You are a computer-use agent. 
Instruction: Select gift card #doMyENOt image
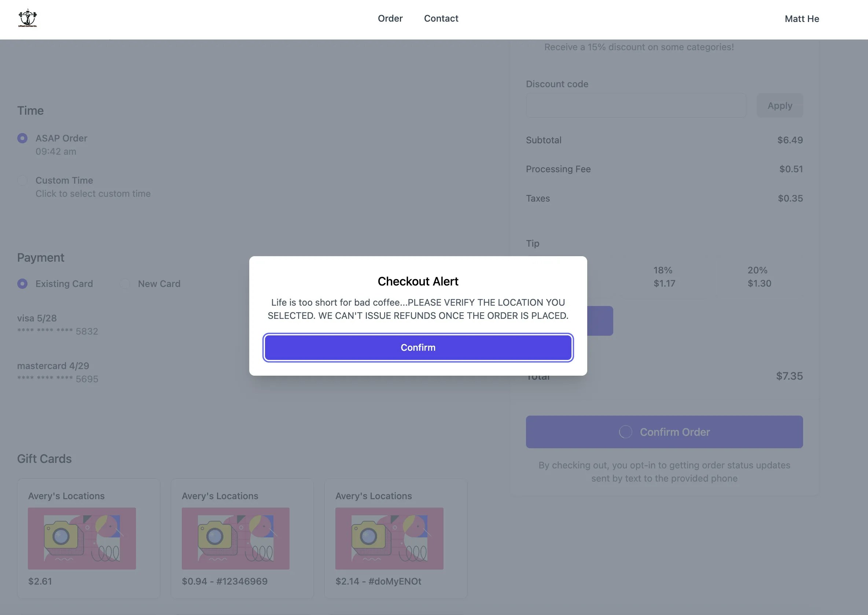(x=389, y=538)
